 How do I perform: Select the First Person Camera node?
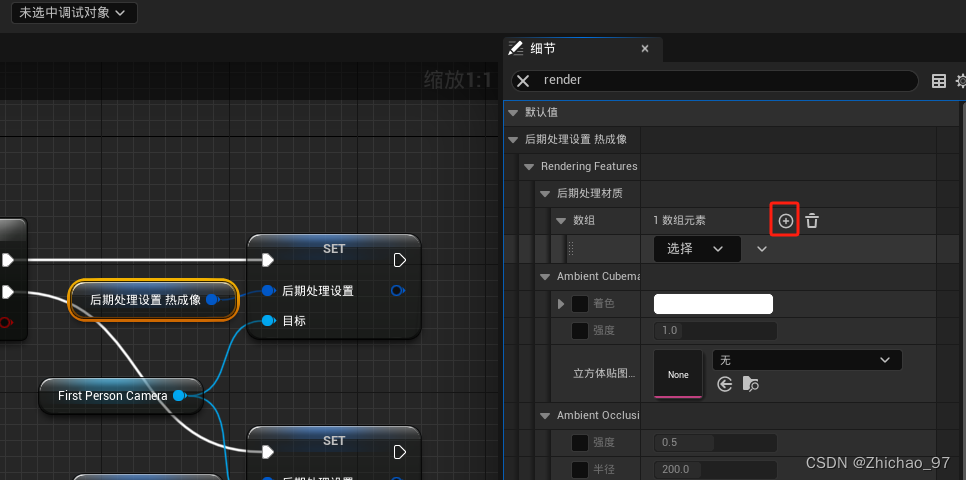tap(121, 396)
